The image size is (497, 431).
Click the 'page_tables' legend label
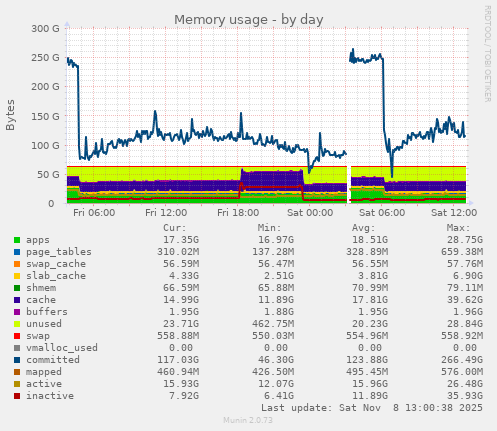coord(59,252)
